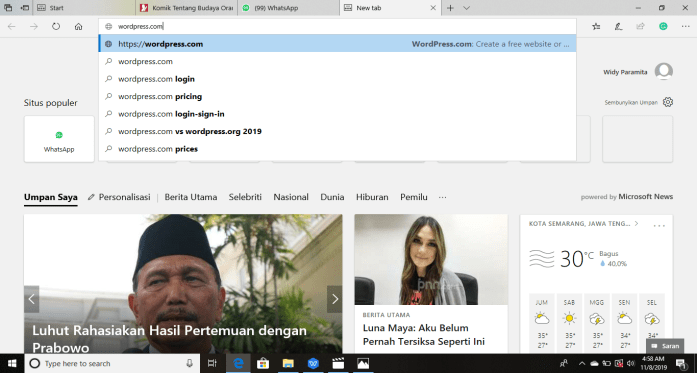Switch to the Start tab
697x373 pixels.
pos(84,8)
